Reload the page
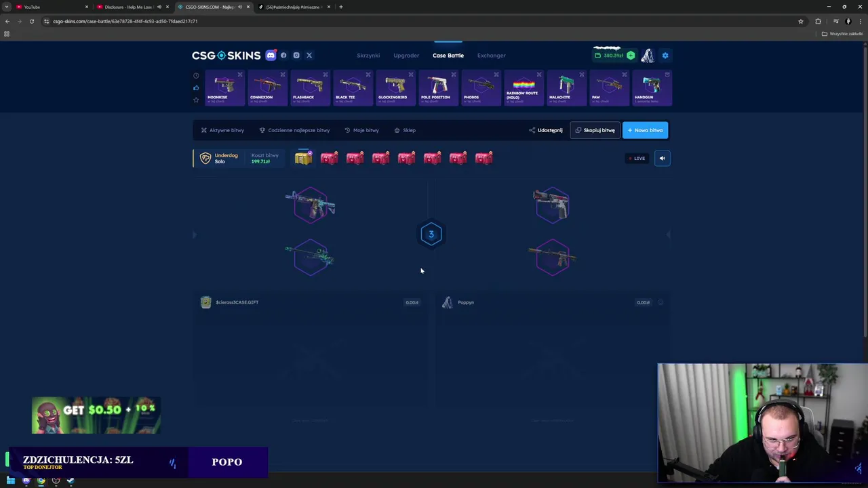Screen dimensions: 868x488 (31, 21)
